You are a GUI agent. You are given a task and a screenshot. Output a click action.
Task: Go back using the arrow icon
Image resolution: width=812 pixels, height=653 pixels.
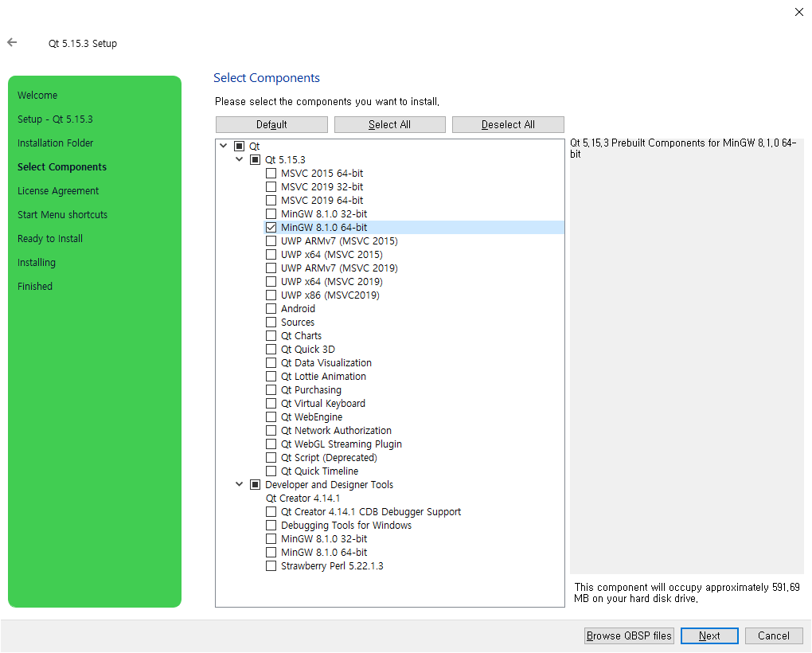tap(12, 42)
